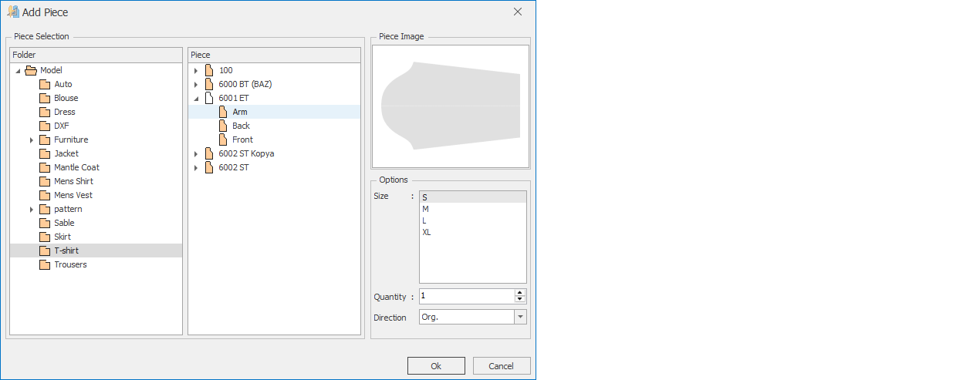980x380 pixels.
Task: Click the Arm piece icon
Action: [223, 113]
